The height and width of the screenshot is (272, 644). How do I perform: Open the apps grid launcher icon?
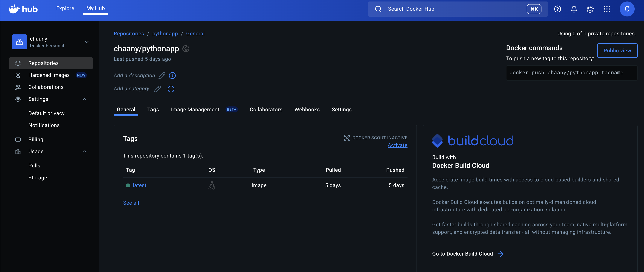click(x=607, y=9)
